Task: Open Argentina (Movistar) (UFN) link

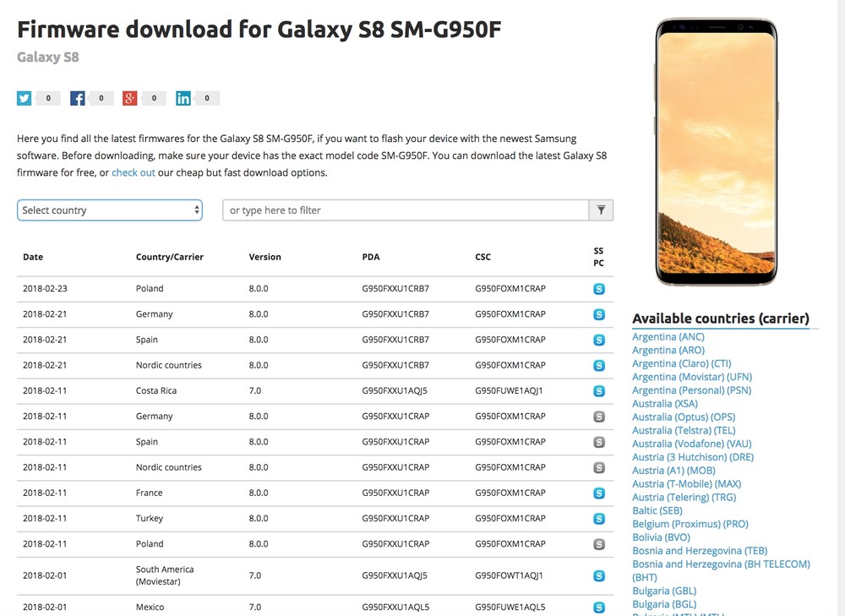Action: (692, 377)
